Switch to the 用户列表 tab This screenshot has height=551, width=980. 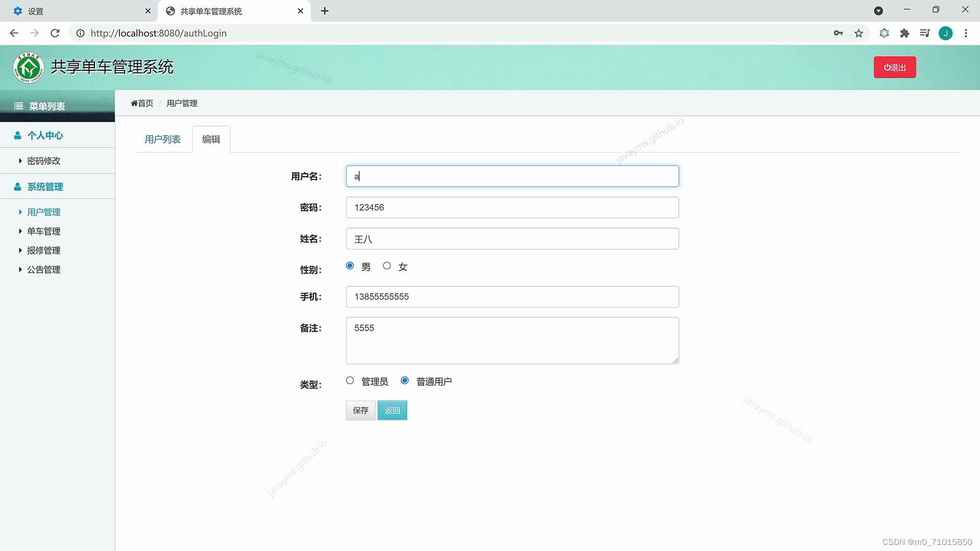pos(162,139)
